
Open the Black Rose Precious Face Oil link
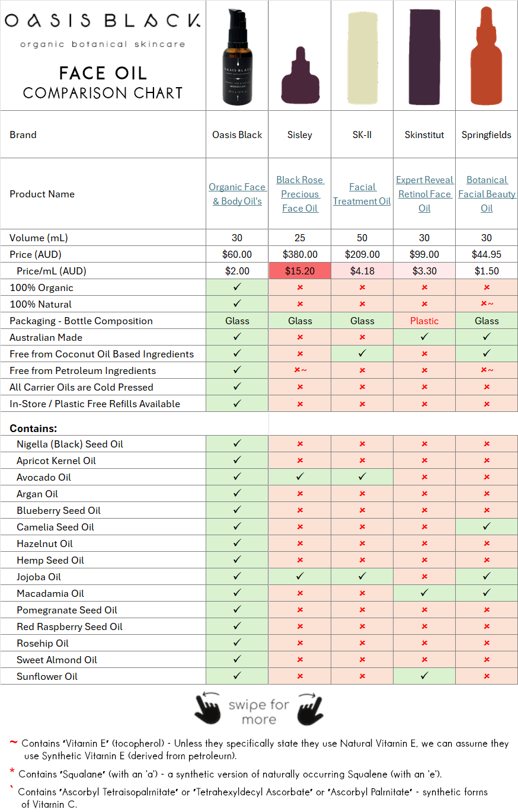point(299,194)
